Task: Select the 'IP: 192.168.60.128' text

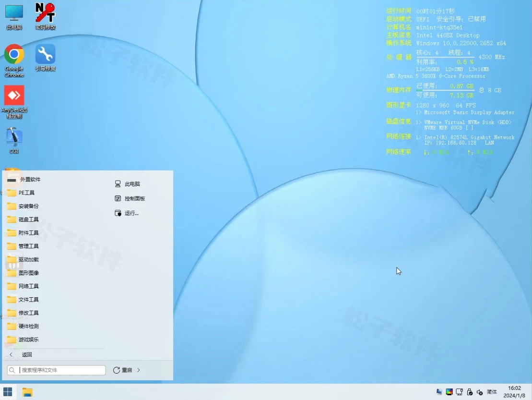Action: [450, 143]
